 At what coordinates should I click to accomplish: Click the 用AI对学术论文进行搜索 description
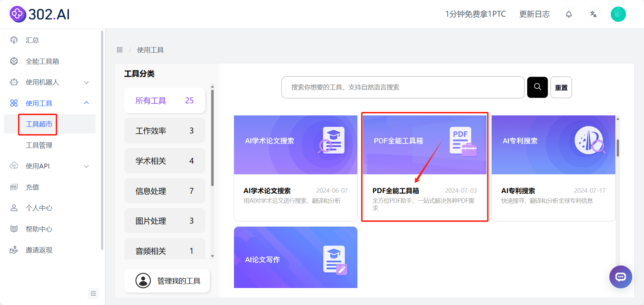(292, 201)
